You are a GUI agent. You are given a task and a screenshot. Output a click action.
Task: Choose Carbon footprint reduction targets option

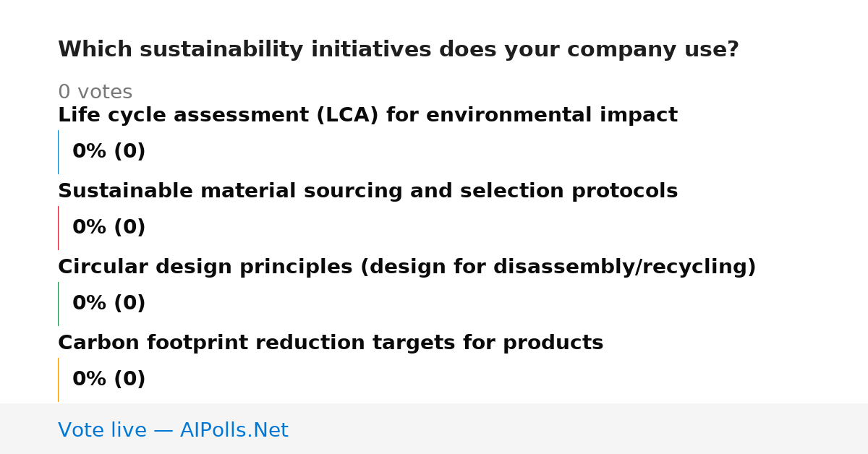[331, 343]
